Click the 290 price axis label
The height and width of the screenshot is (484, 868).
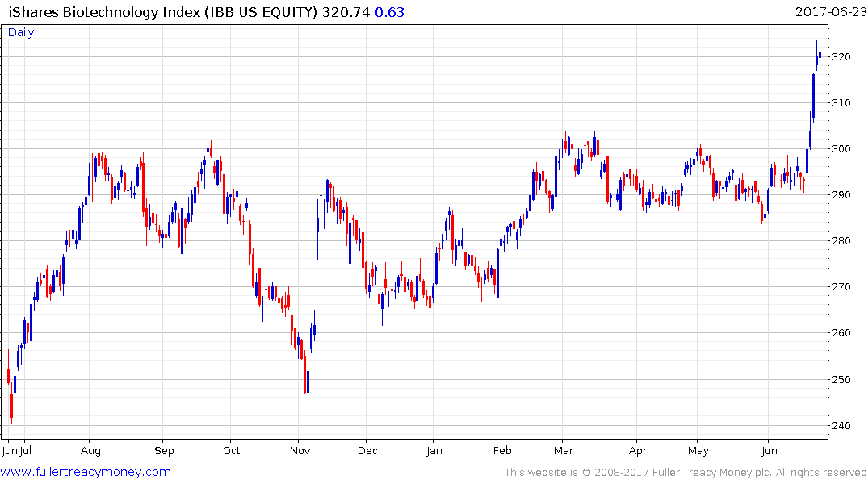[x=841, y=194]
